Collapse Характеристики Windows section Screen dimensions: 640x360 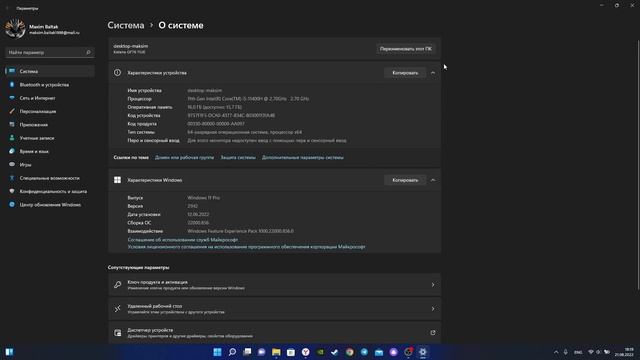pos(433,180)
